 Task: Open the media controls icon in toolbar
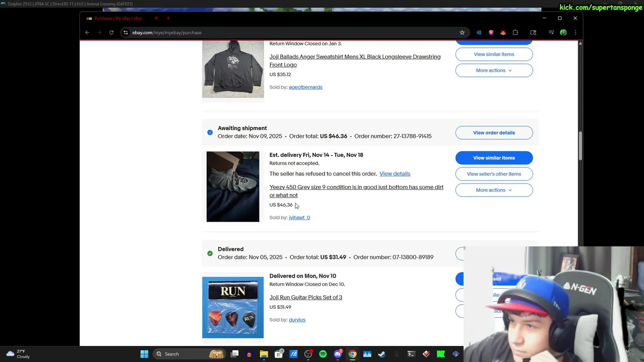click(x=551, y=33)
